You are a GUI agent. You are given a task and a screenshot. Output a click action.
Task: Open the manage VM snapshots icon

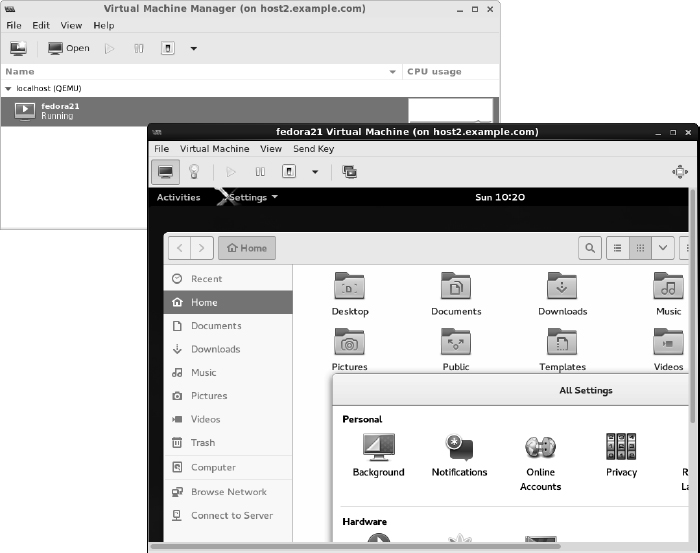[349, 172]
